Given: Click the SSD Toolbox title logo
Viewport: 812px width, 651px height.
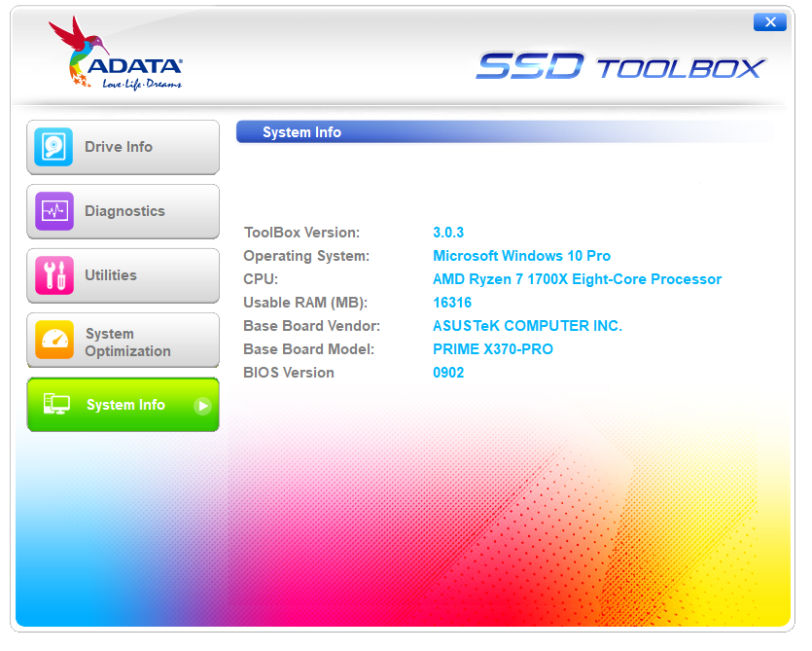Looking at the screenshot, I should pos(619,66).
